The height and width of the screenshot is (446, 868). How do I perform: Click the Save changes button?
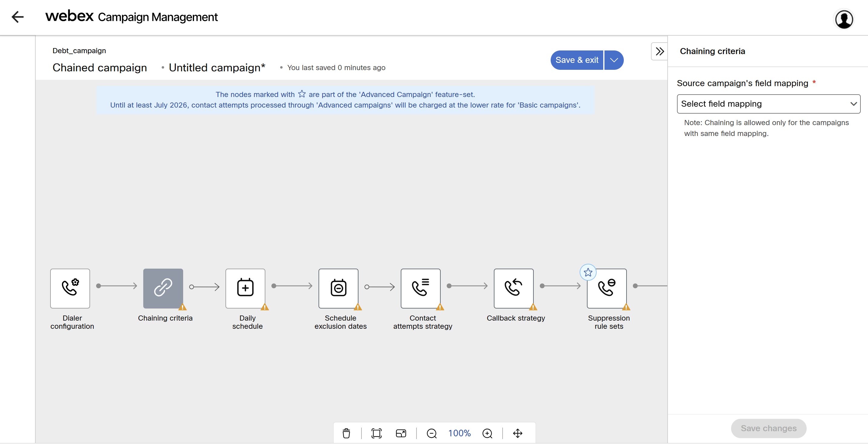pos(768,428)
